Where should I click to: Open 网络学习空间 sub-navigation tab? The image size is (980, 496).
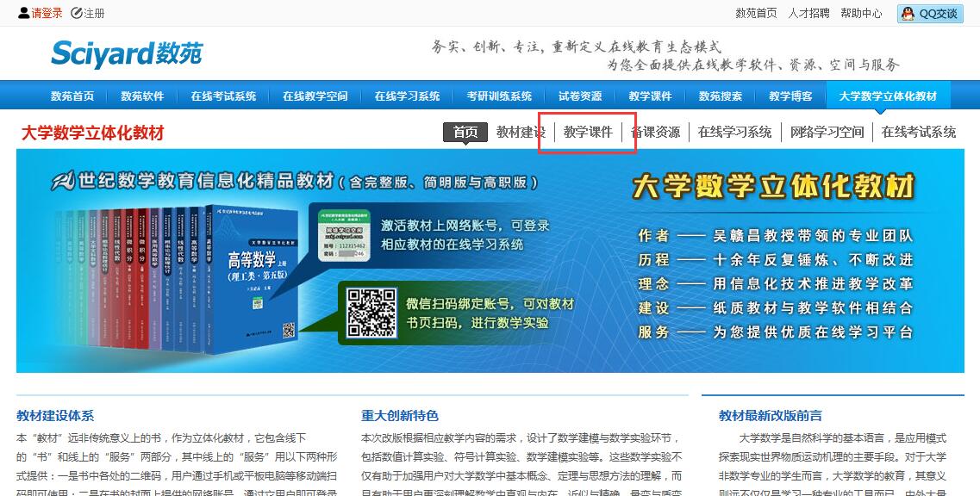(x=827, y=132)
